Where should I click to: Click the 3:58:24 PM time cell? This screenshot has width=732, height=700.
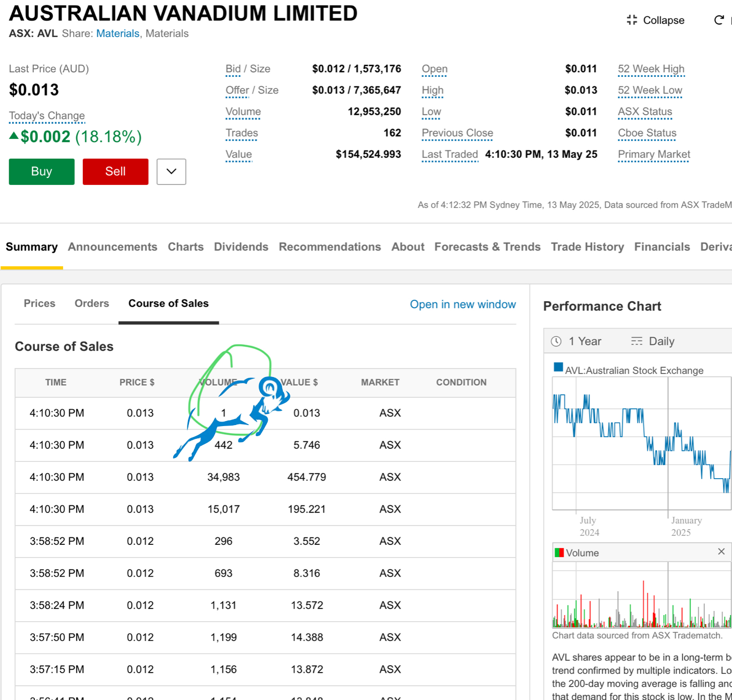click(x=57, y=605)
